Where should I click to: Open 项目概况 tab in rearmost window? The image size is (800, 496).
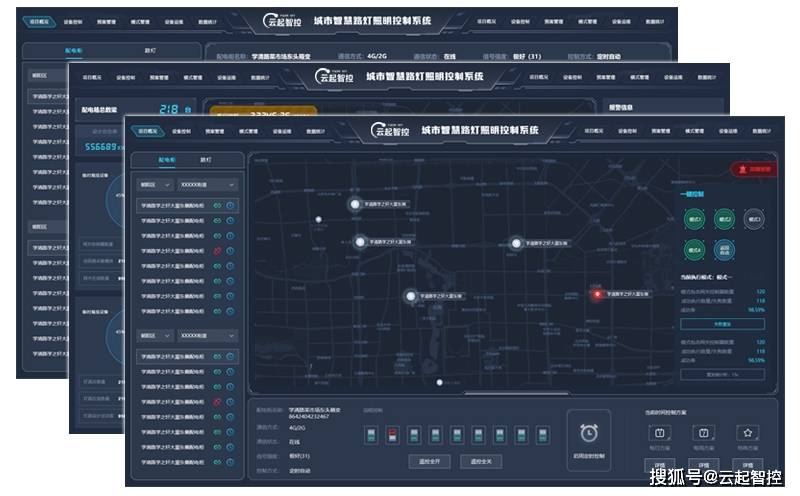tap(39, 22)
